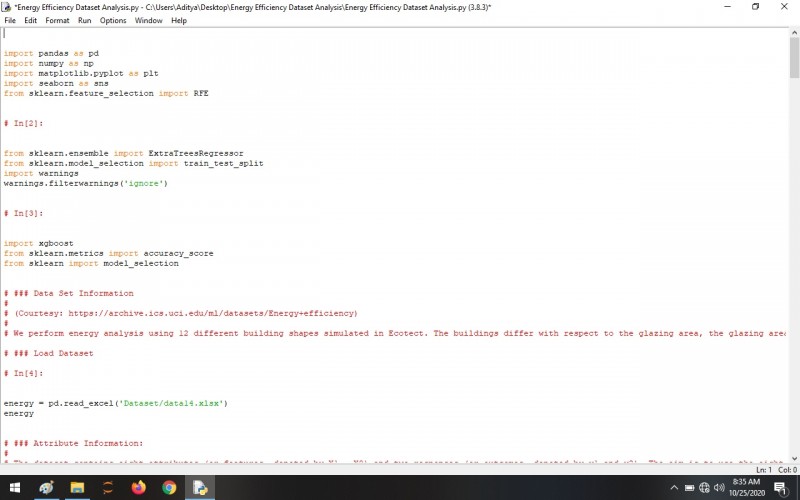This screenshot has height=500, width=800.
Task: Open the Paint palette app in taskbar
Action: click(x=46, y=488)
